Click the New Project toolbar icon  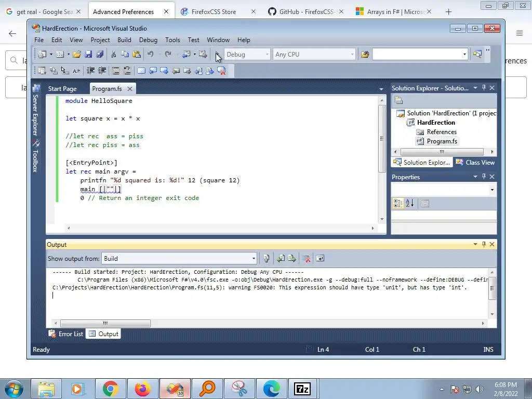coord(42,54)
